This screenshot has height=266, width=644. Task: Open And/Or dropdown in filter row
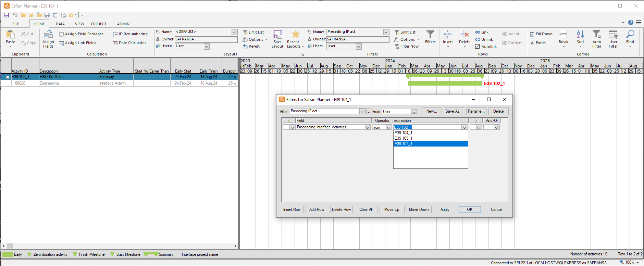pyautogui.click(x=497, y=127)
